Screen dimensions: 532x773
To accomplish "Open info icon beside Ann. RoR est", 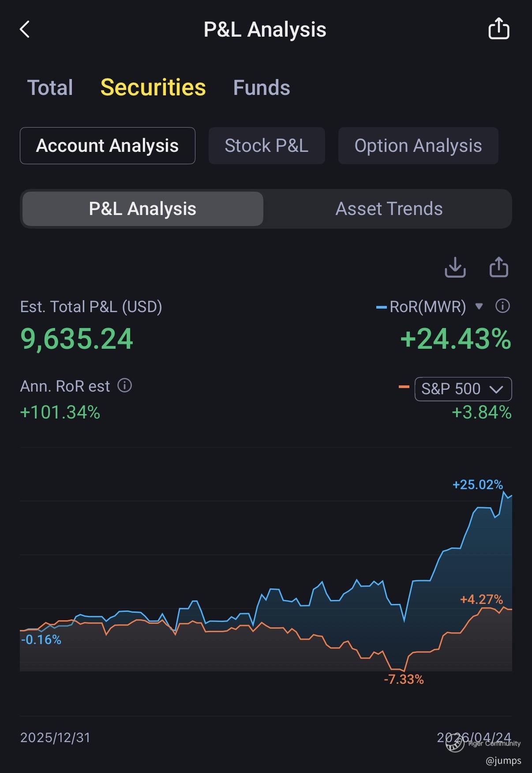I will tap(125, 386).
